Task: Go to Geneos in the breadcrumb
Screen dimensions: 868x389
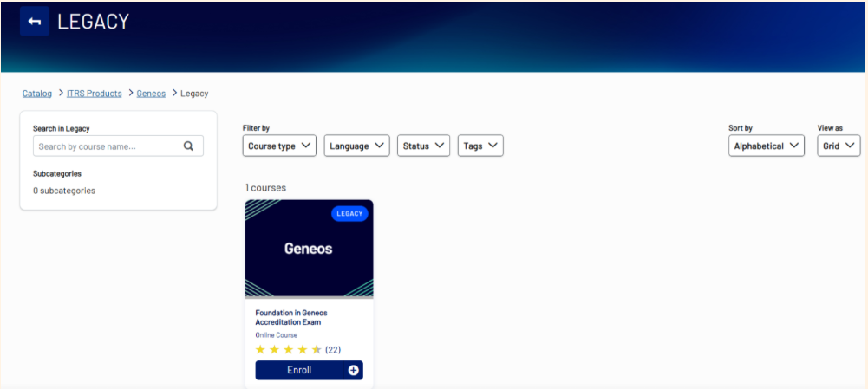Action: 151,94
